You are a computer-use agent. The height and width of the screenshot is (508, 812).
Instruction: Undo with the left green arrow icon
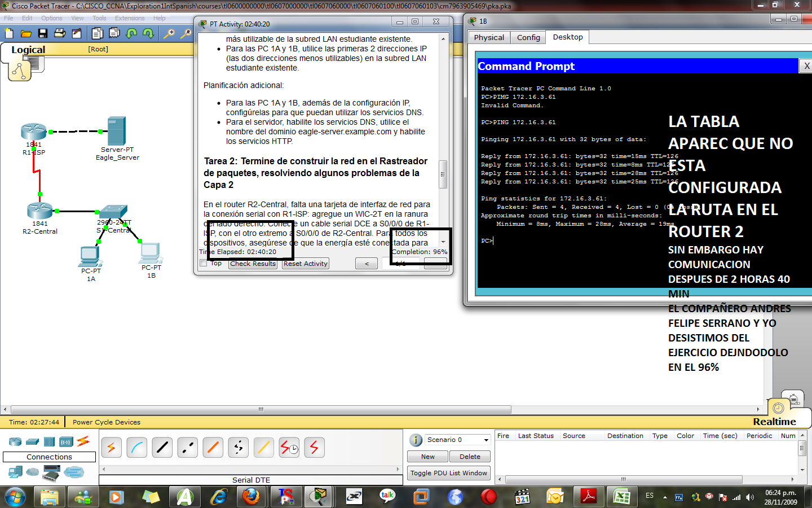pos(131,34)
